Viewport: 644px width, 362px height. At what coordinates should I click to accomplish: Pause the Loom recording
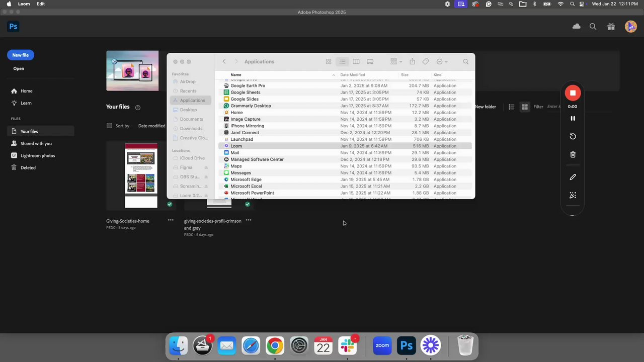[x=573, y=118]
